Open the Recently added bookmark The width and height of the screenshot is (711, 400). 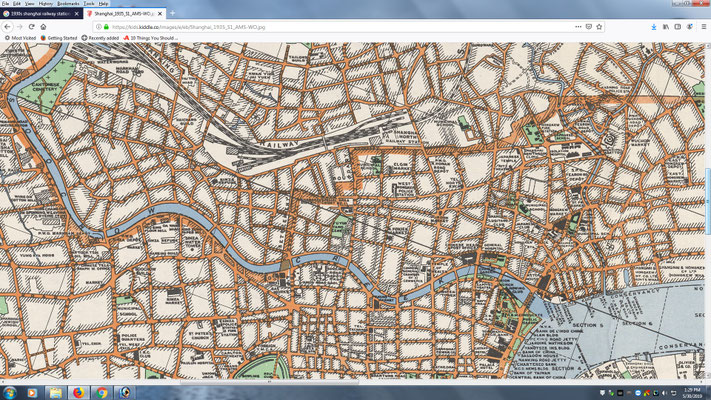100,38
